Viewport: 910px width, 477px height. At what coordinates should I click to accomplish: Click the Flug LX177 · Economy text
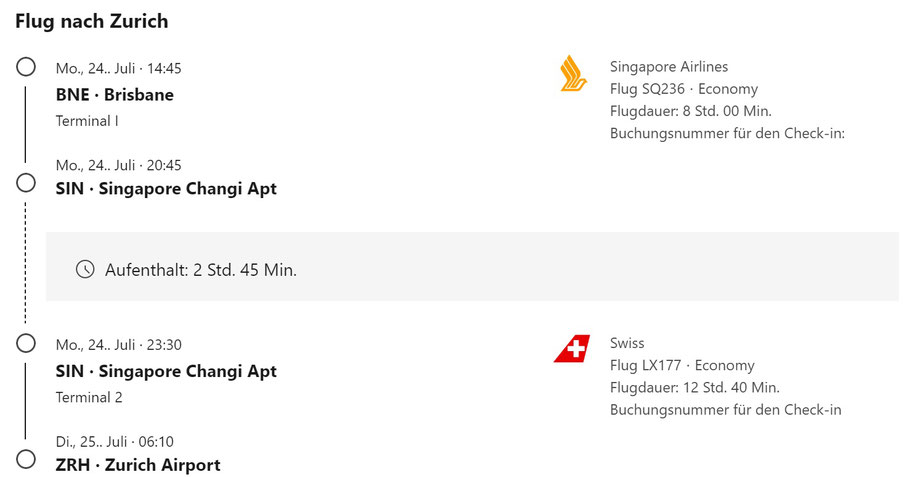click(x=682, y=365)
